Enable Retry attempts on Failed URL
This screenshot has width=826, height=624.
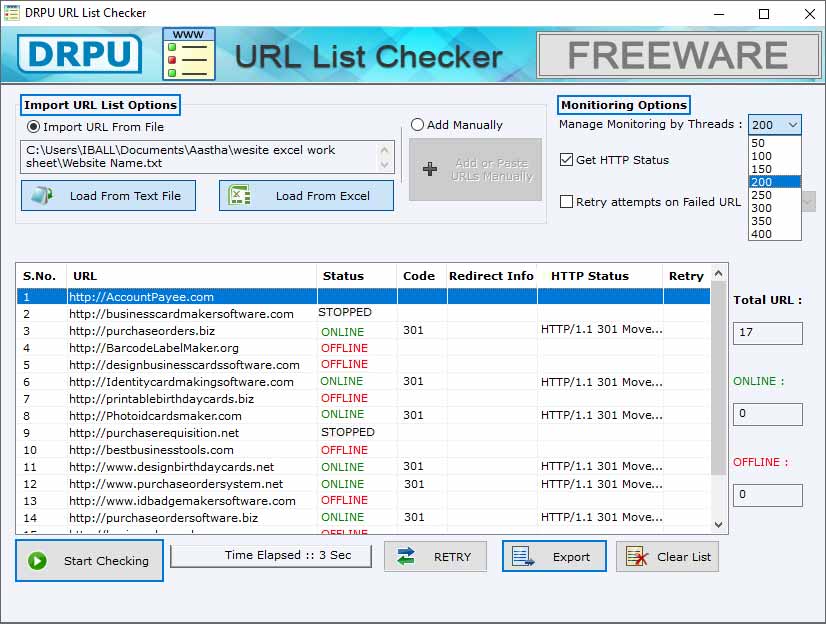pos(566,202)
